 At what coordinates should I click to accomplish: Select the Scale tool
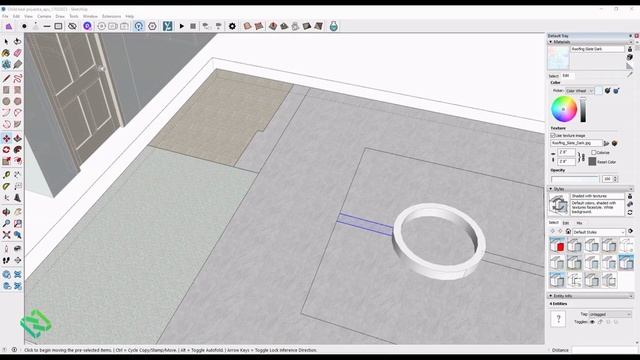6,161
